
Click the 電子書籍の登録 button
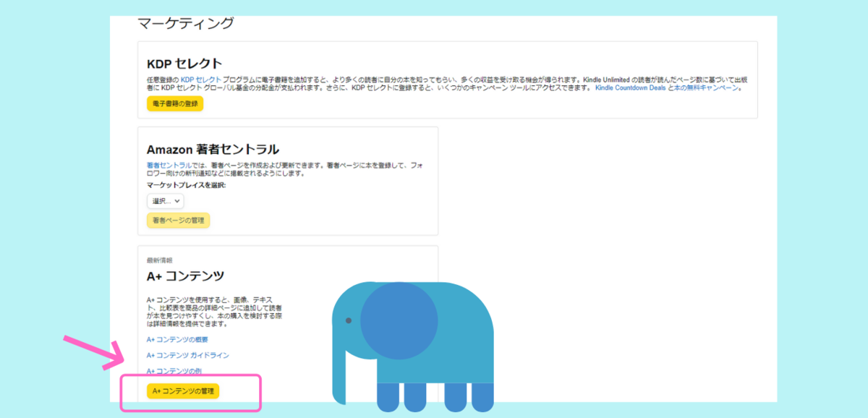[x=175, y=103]
